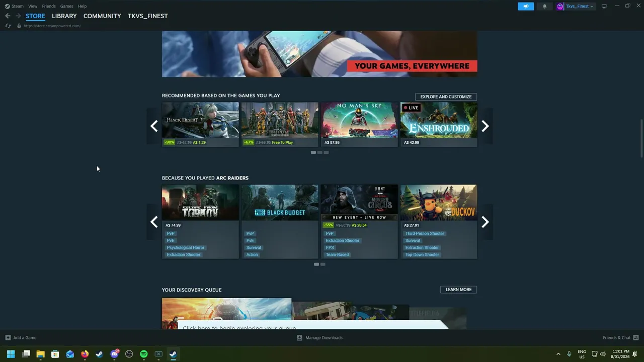Show previous recommended games
644x362 pixels.
(154, 126)
